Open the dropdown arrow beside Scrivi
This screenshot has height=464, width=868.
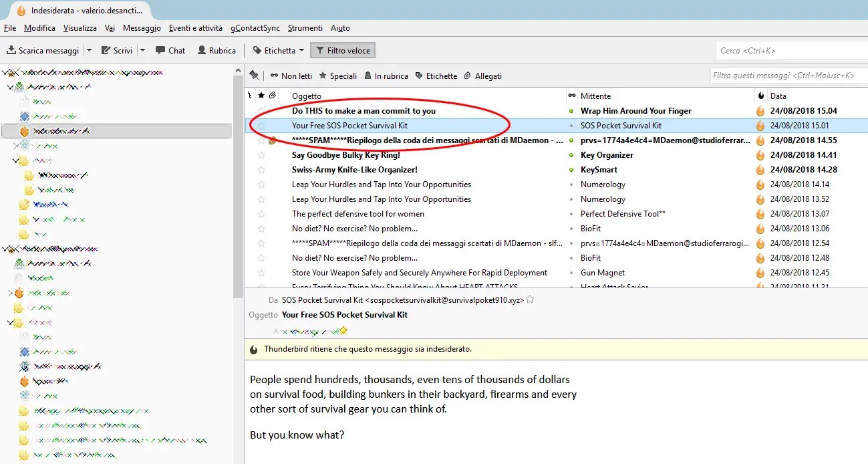click(142, 50)
